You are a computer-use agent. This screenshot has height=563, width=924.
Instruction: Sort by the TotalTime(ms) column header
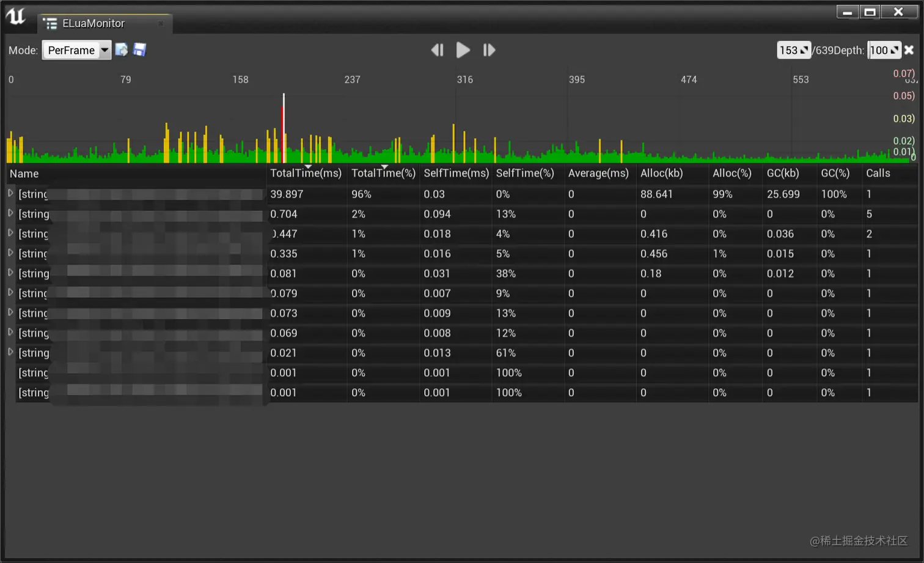[x=306, y=174]
